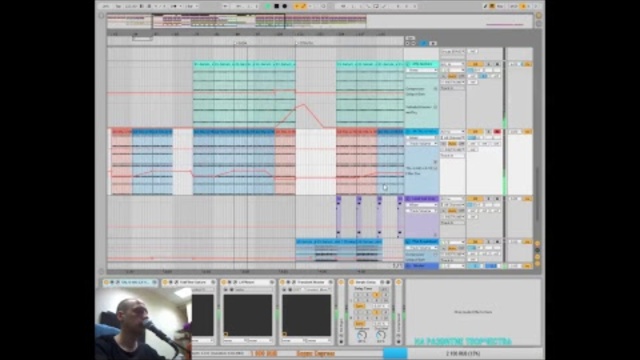Toggle the orange Automation Arm button

(303, 6)
